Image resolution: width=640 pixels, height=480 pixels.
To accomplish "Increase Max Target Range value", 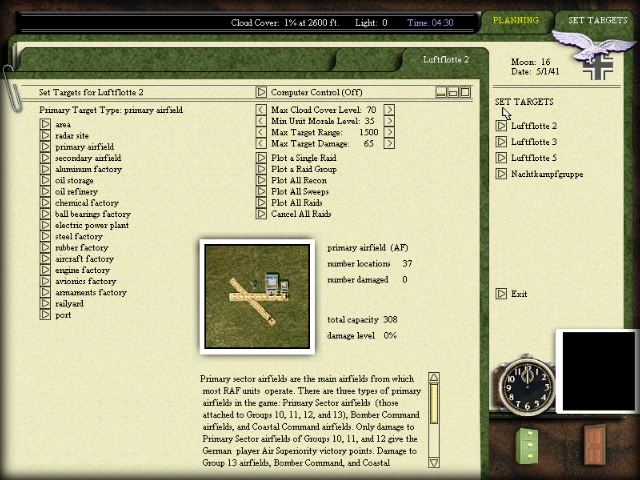I will [x=389, y=132].
